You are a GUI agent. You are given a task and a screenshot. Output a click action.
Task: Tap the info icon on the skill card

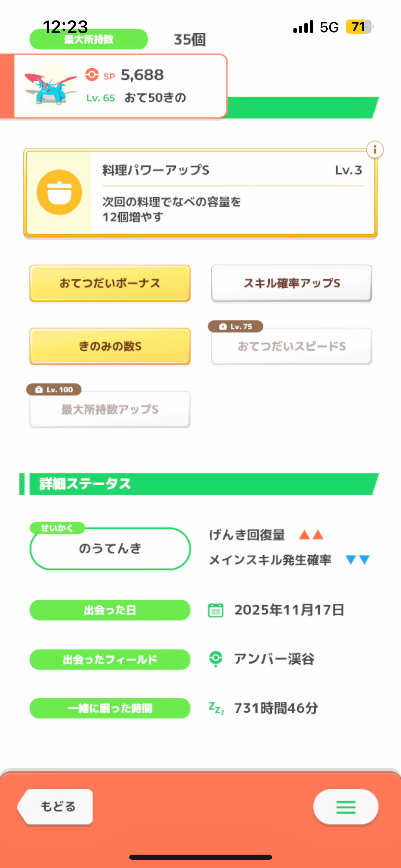375,150
